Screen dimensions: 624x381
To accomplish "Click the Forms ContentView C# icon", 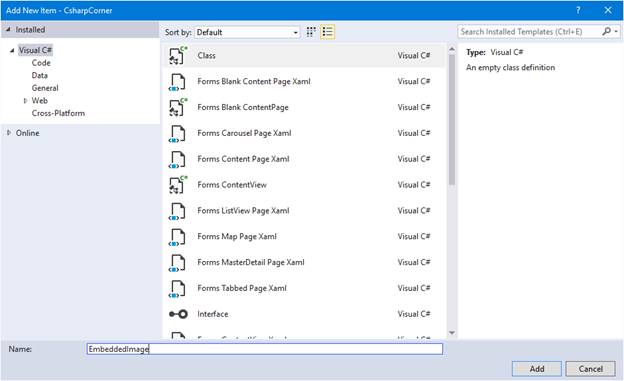I will [x=177, y=185].
